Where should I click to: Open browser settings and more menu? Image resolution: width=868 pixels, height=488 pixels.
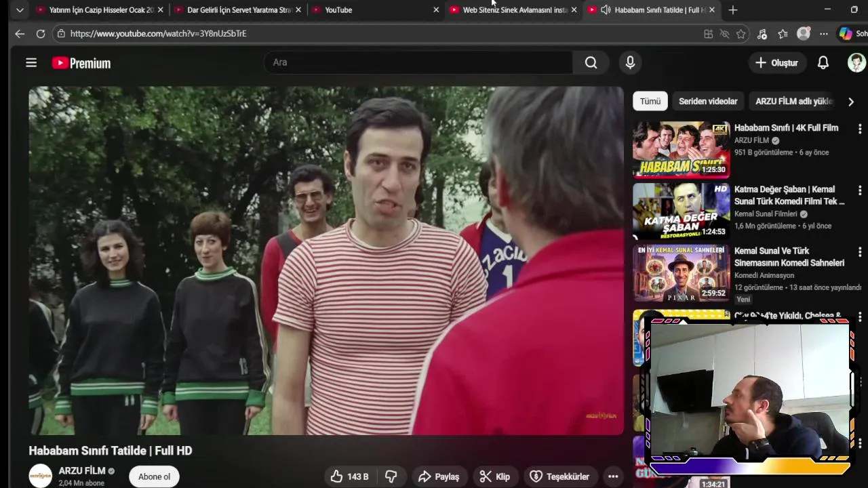(823, 34)
